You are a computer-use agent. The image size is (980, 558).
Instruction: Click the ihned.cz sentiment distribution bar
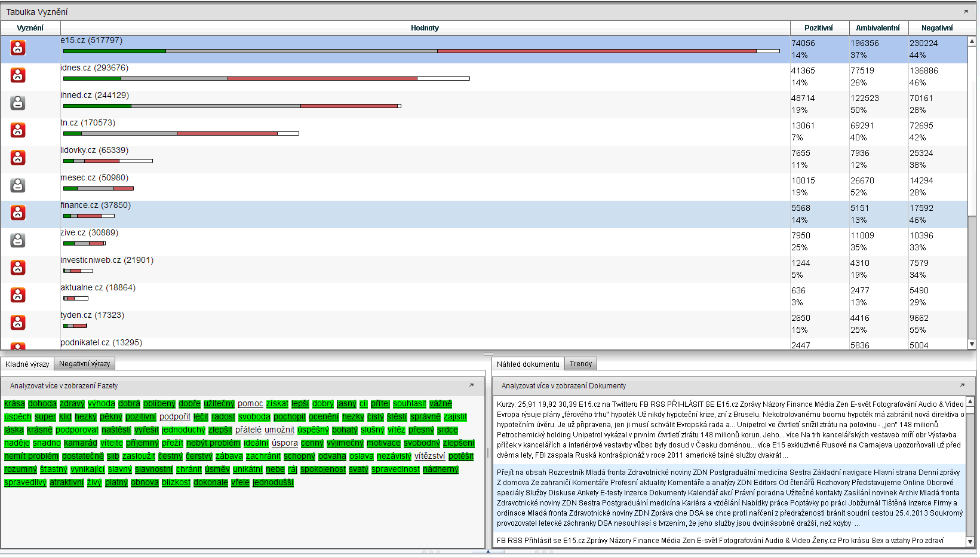pyautogui.click(x=232, y=106)
